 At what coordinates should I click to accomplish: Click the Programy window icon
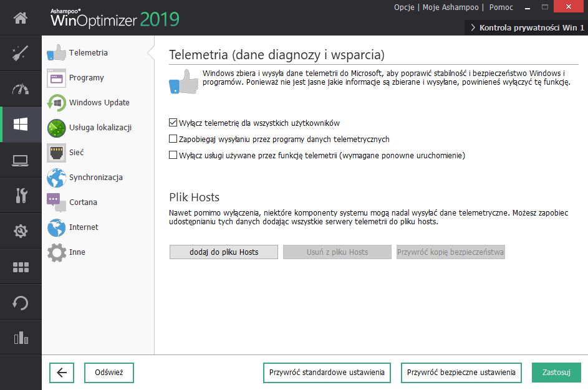[x=56, y=78]
